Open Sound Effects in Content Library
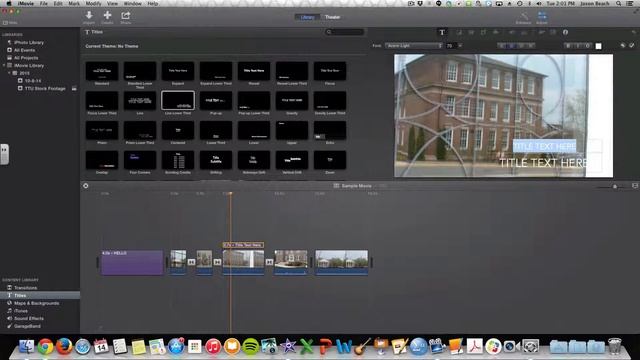 tap(29, 318)
